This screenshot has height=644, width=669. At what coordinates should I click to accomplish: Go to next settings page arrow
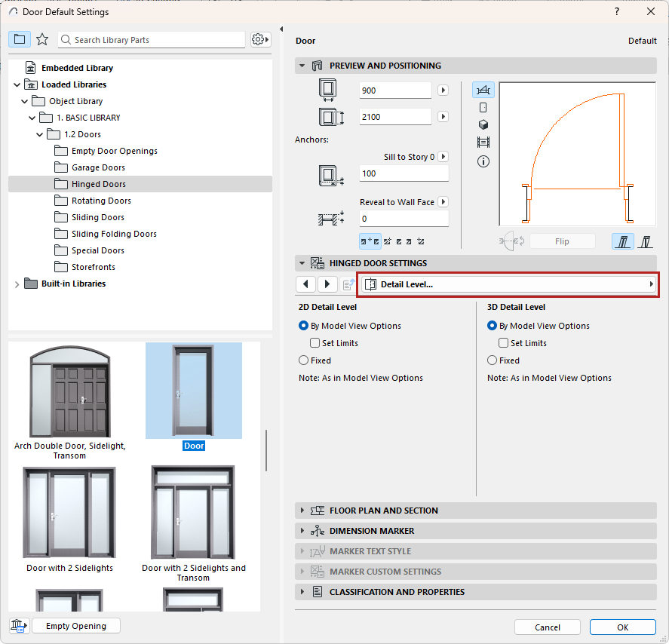coord(327,284)
